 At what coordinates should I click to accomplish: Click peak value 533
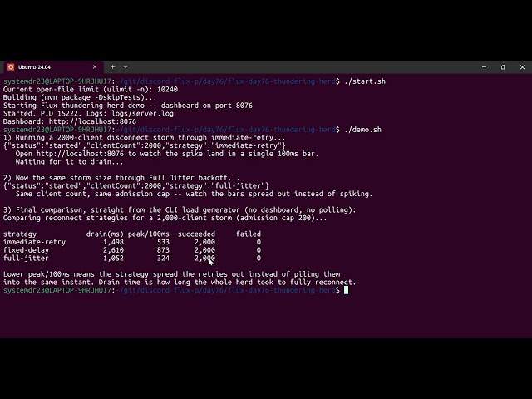click(x=163, y=242)
